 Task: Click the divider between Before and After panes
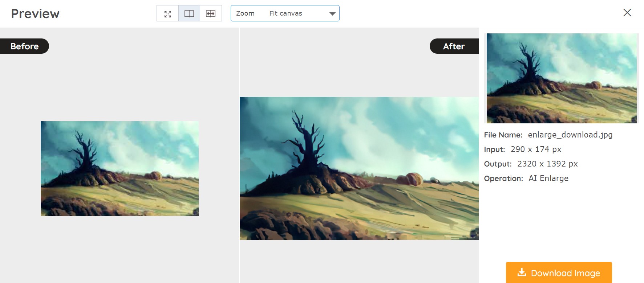coord(239,155)
